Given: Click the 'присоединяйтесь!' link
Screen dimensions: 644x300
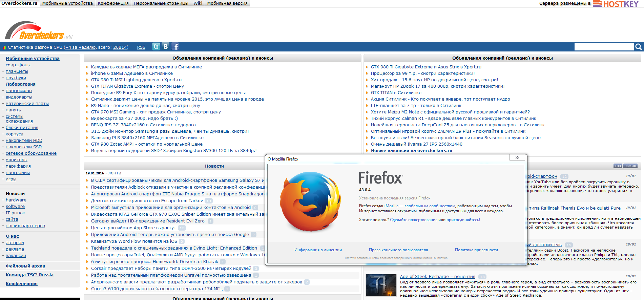Looking at the screenshot, I should click(x=463, y=220).
